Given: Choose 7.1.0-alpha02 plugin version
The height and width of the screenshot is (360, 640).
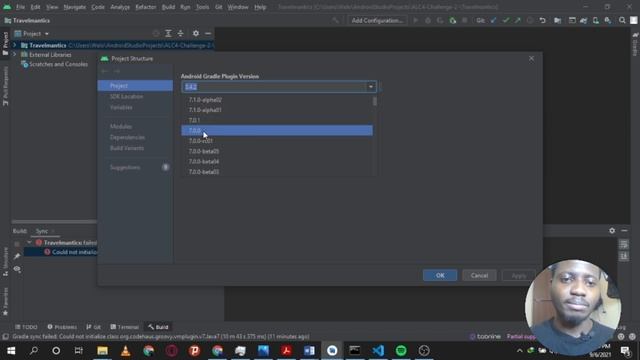Looking at the screenshot, I should (x=277, y=100).
